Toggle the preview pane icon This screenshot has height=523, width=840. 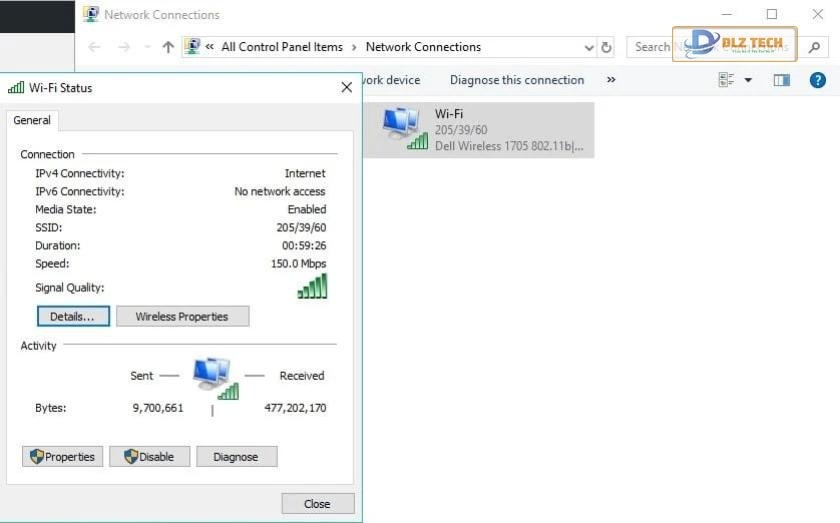pos(781,80)
